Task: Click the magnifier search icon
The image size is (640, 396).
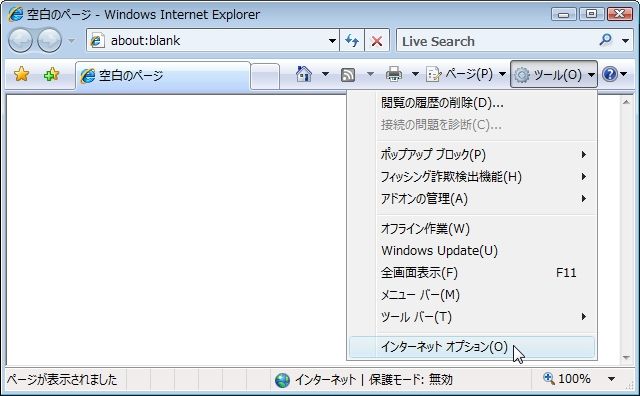Action: (x=606, y=40)
